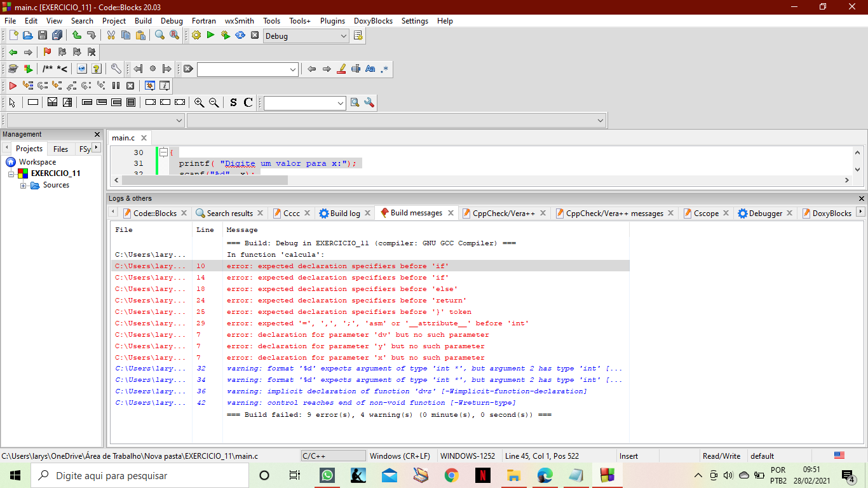This screenshot has width=868, height=488.
Task: Open Netflix from the taskbar
Action: [483, 475]
